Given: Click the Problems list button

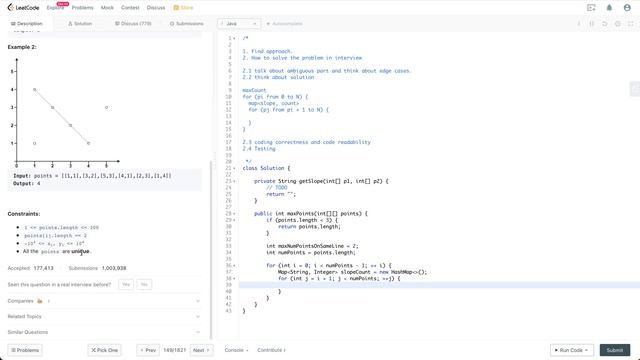Looking at the screenshot, I should [x=25, y=350].
